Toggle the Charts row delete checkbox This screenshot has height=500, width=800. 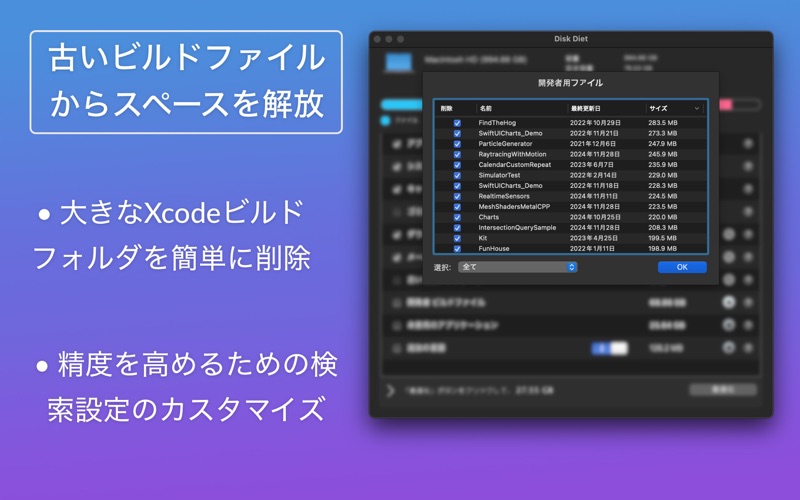point(457,217)
